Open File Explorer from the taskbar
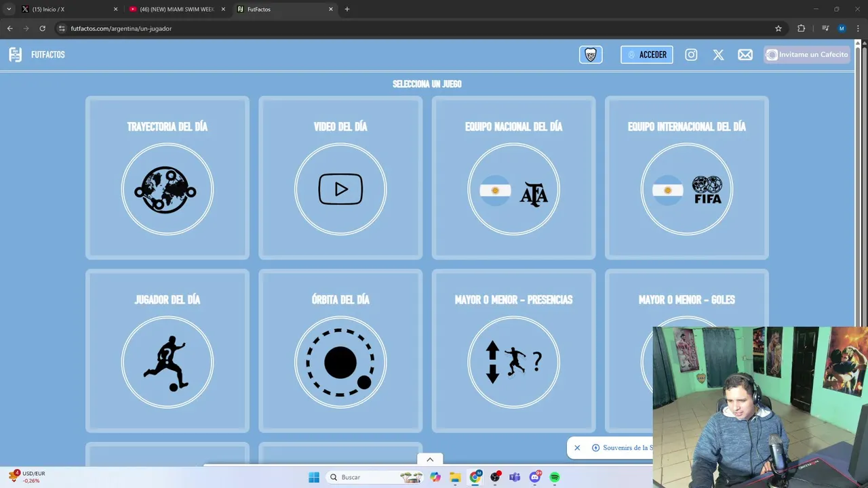This screenshot has width=868, height=488. tap(455, 477)
